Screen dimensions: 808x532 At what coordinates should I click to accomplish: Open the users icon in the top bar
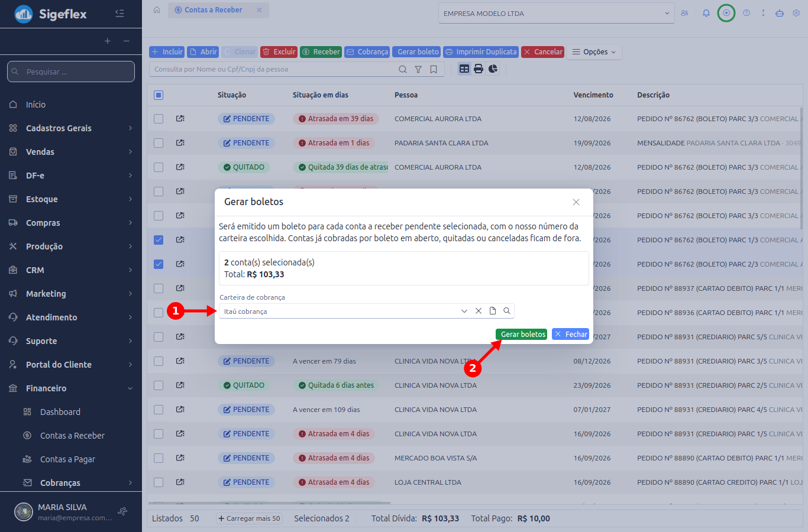tap(684, 13)
